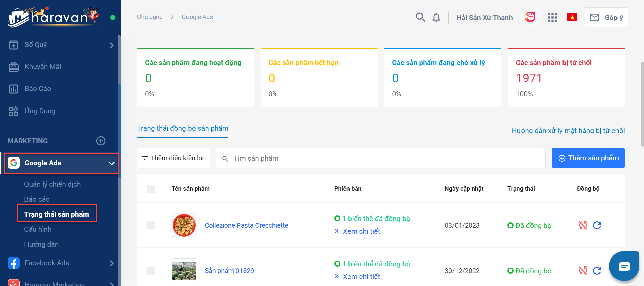Add a marketing channel with plus icon
Screen dimensions: 644x286
click(101, 141)
